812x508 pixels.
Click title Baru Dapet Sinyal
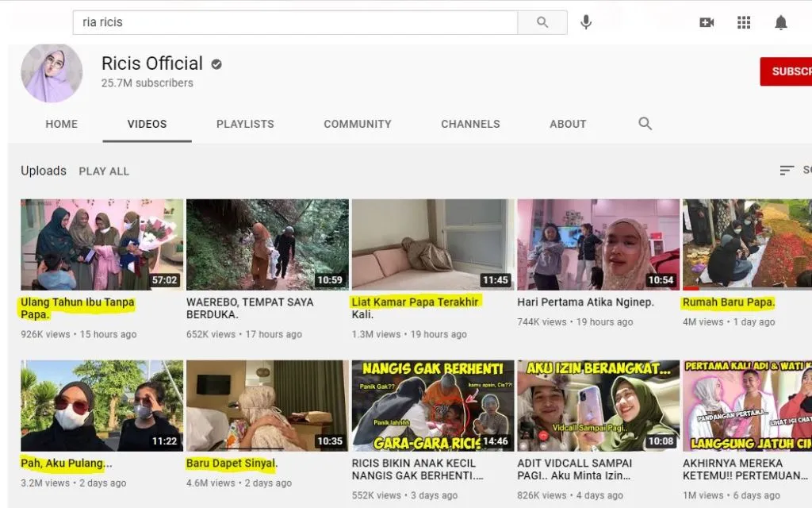[x=232, y=463]
